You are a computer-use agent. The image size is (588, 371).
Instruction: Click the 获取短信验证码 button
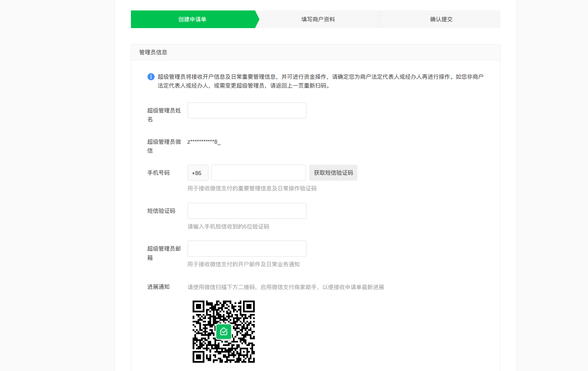tap(333, 173)
